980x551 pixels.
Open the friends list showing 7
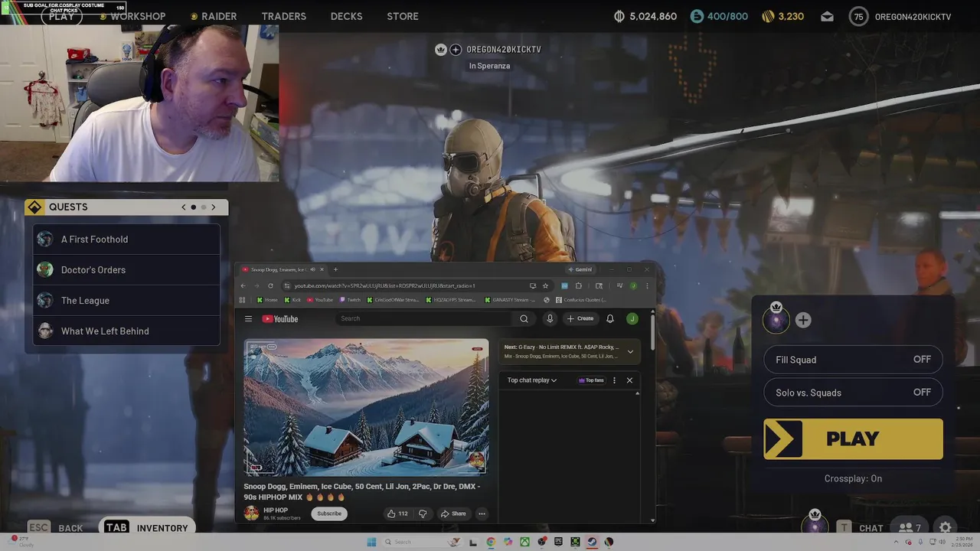[x=910, y=527]
